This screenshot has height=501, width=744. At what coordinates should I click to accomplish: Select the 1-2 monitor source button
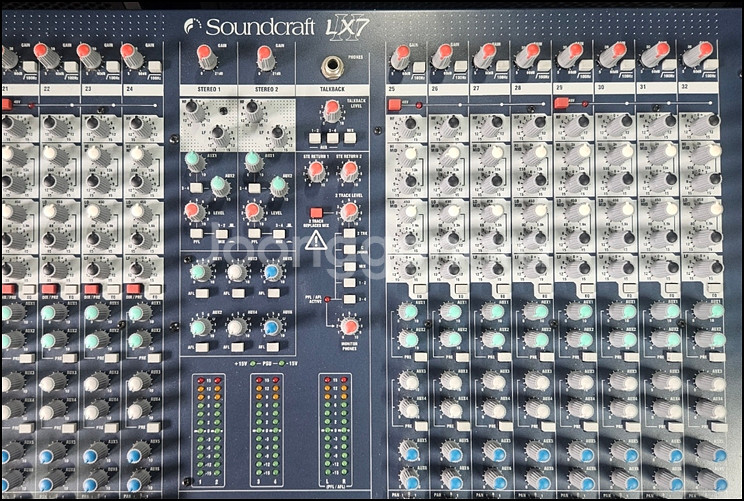click(x=349, y=283)
